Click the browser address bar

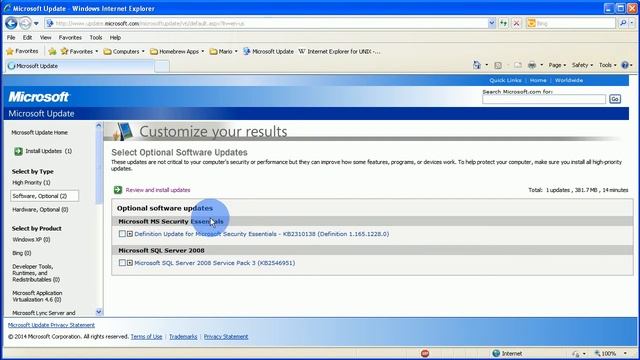267,23
